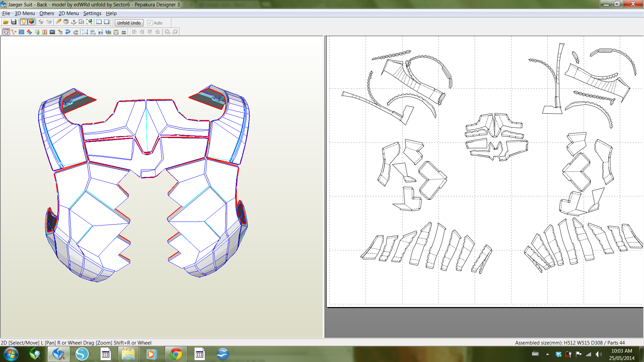The image size is (644, 362).
Task: Switch to split two-pane window layout
Action: [99, 22]
